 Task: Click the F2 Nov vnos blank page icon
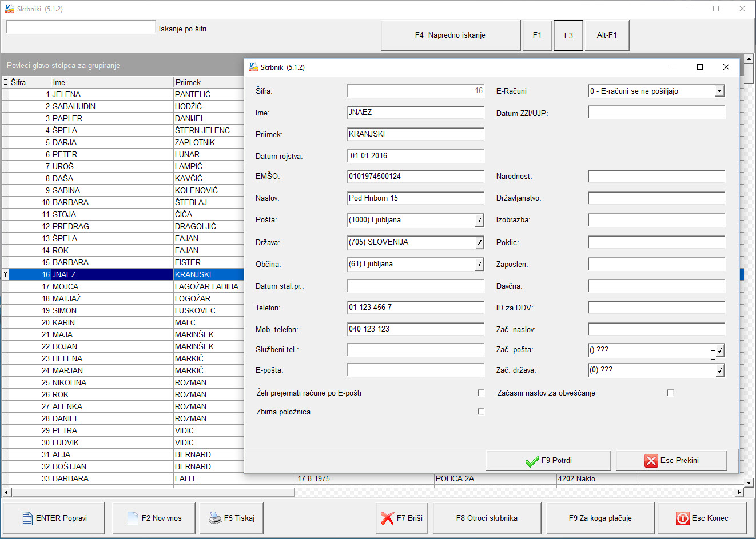tap(133, 518)
